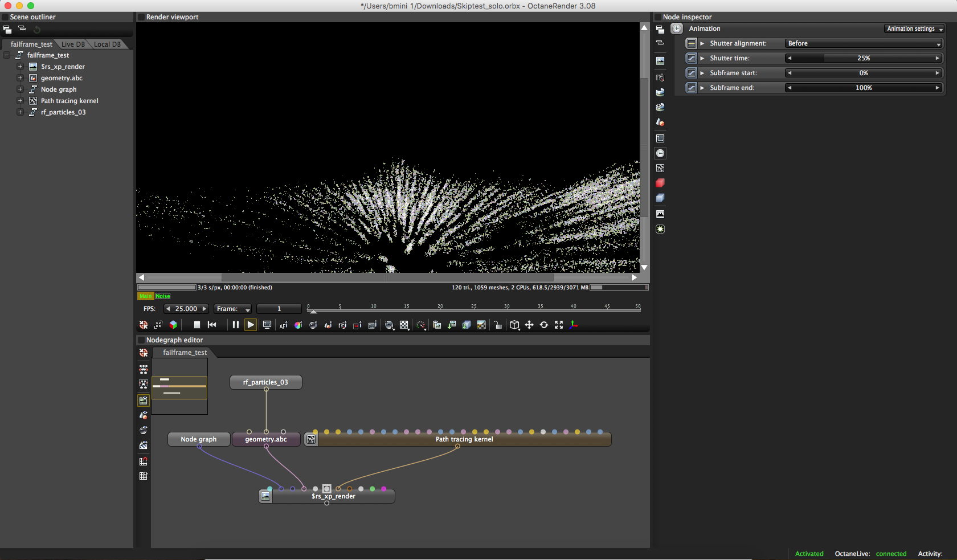Increase FPS with the right arrow
This screenshot has height=560, width=957.
pyautogui.click(x=204, y=309)
